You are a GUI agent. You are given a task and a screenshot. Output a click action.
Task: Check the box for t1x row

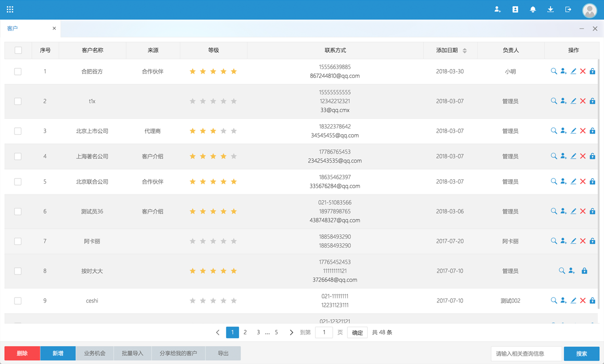[x=18, y=101]
